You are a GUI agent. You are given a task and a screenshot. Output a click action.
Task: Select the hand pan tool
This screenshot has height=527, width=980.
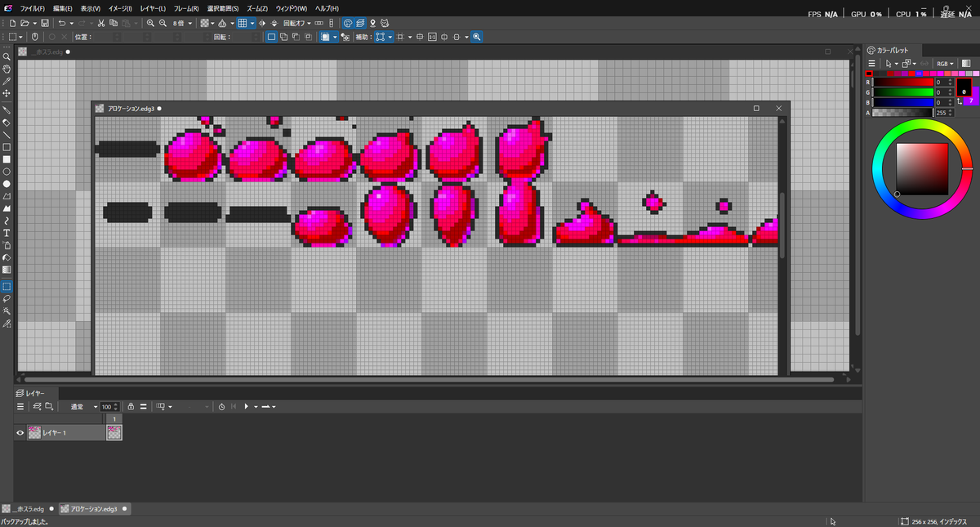(x=7, y=69)
